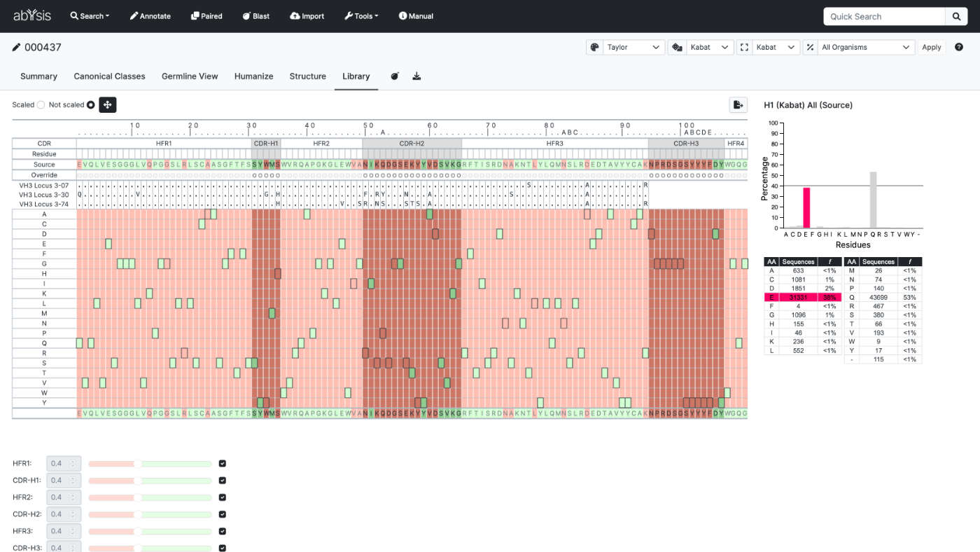The width and height of the screenshot is (980, 552).
Task: Click the VH3 Locus 3-74 row label
Action: [44, 204]
